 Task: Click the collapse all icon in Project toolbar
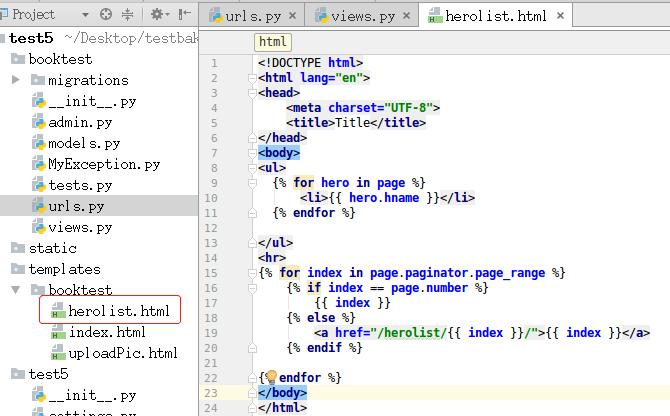point(127,15)
